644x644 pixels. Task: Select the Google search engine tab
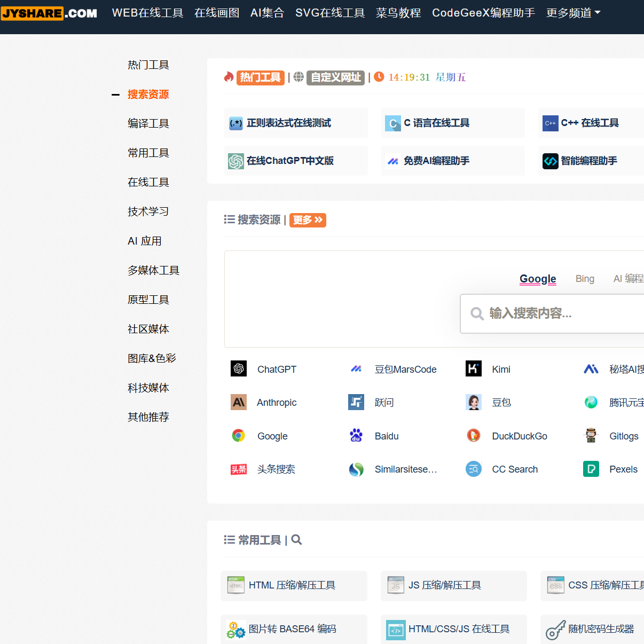[538, 279]
